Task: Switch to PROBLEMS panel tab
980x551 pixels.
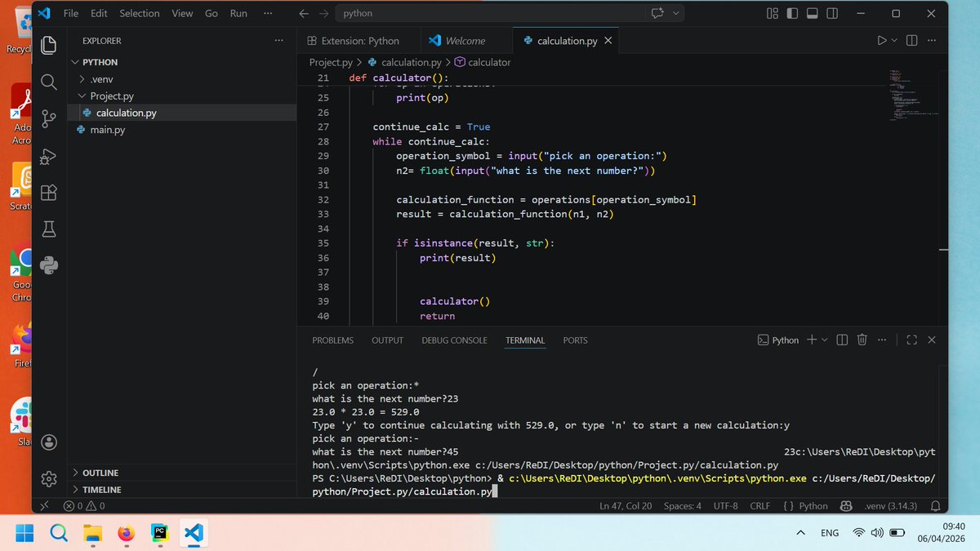Action: (333, 340)
